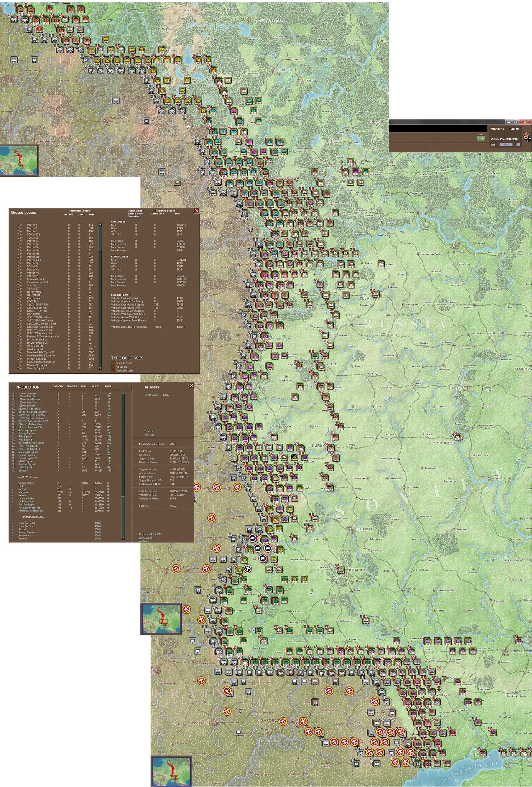Click the BELGOROD city label on map
Image resolution: width=532 pixels, height=787 pixels.
tap(364, 529)
